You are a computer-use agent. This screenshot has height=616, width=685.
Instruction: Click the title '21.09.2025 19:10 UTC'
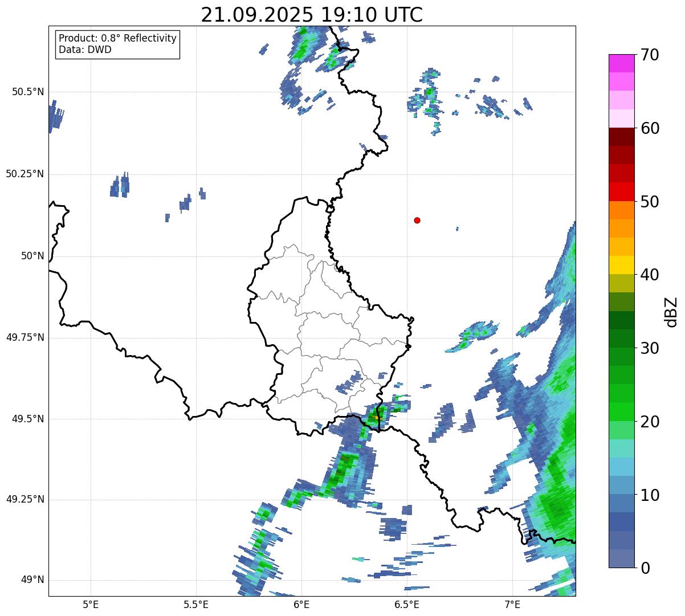point(312,15)
